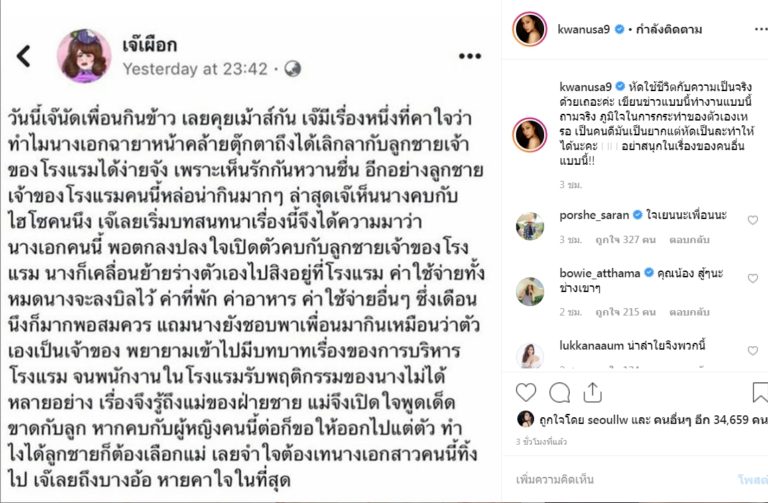Like lukkanaaum's comment with its heart
The width and height of the screenshot is (768, 503).
coord(753,350)
